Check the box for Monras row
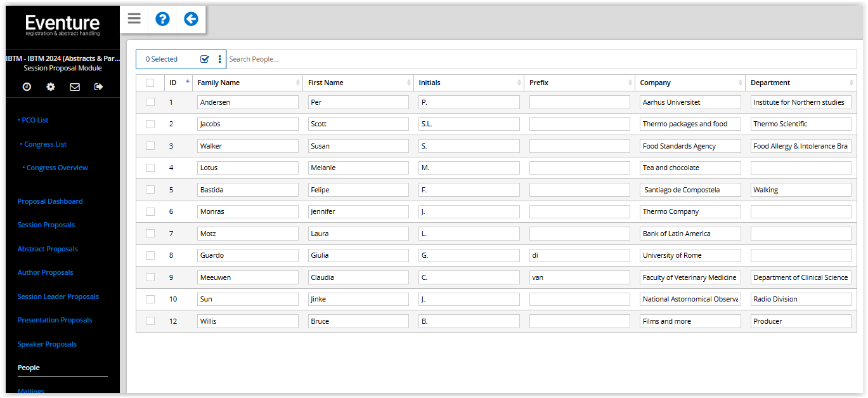 (x=150, y=211)
